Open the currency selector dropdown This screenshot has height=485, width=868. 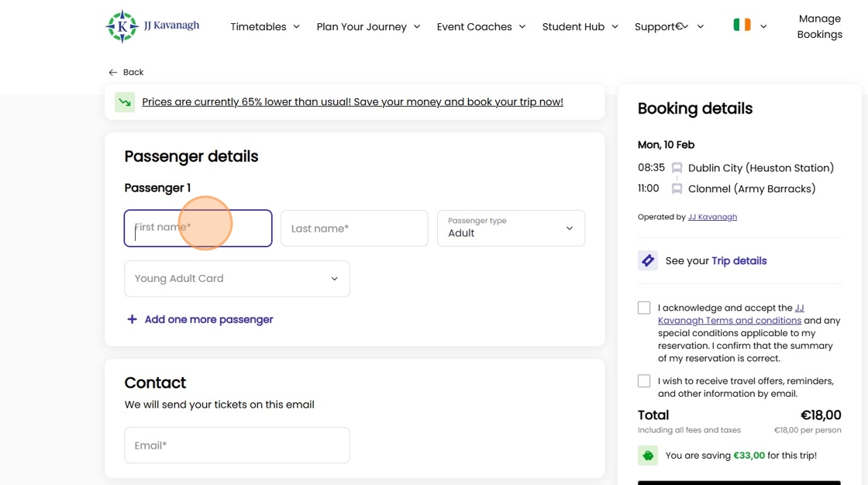point(681,26)
